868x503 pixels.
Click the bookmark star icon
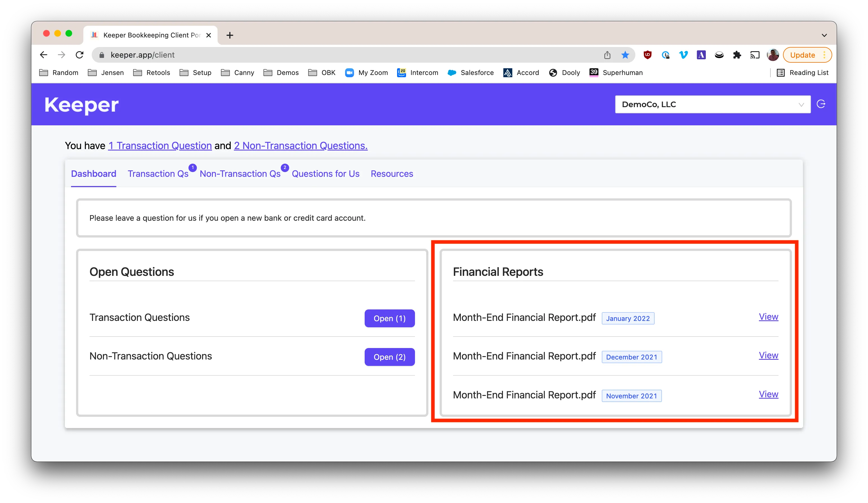[x=625, y=55]
